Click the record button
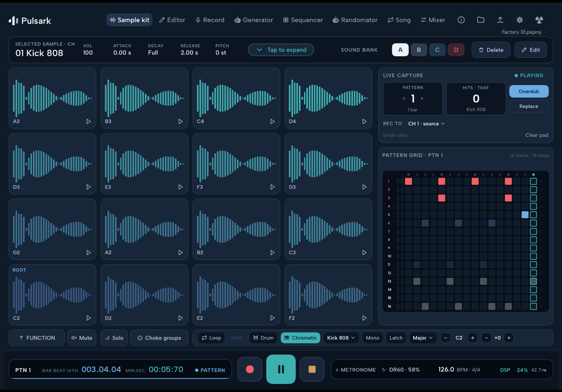This screenshot has width=562, height=392. pos(250,369)
